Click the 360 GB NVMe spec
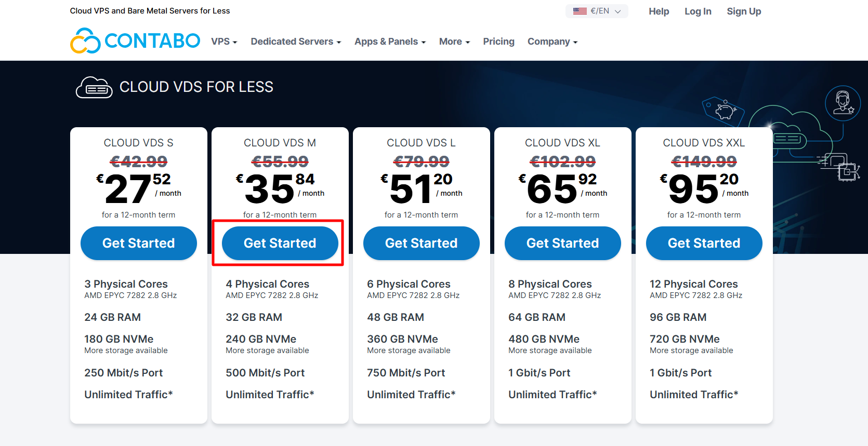 click(403, 339)
